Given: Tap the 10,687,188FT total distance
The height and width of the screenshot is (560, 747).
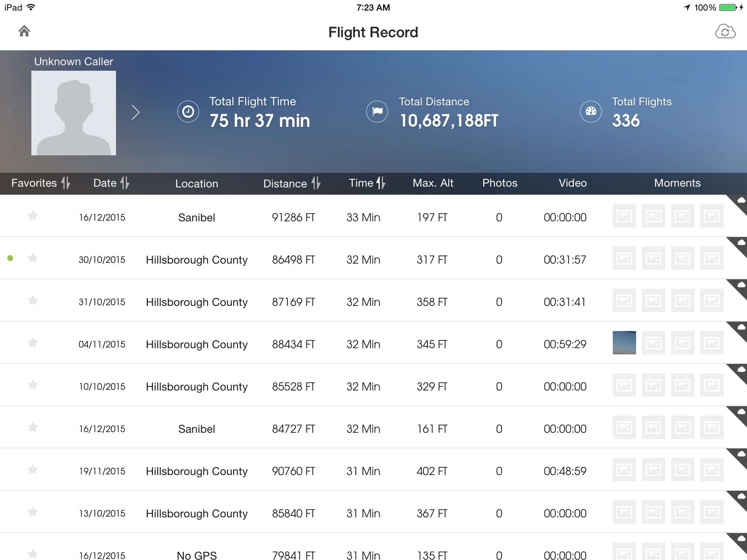Looking at the screenshot, I should pos(449,121).
